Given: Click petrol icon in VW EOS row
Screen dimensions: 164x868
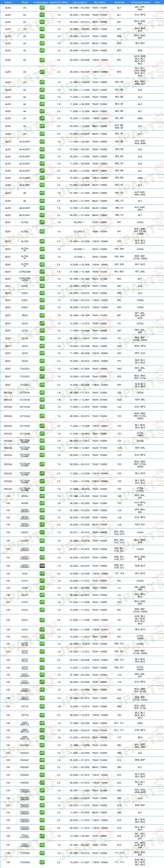Looking at the screenshot, I should [x=42, y=573].
